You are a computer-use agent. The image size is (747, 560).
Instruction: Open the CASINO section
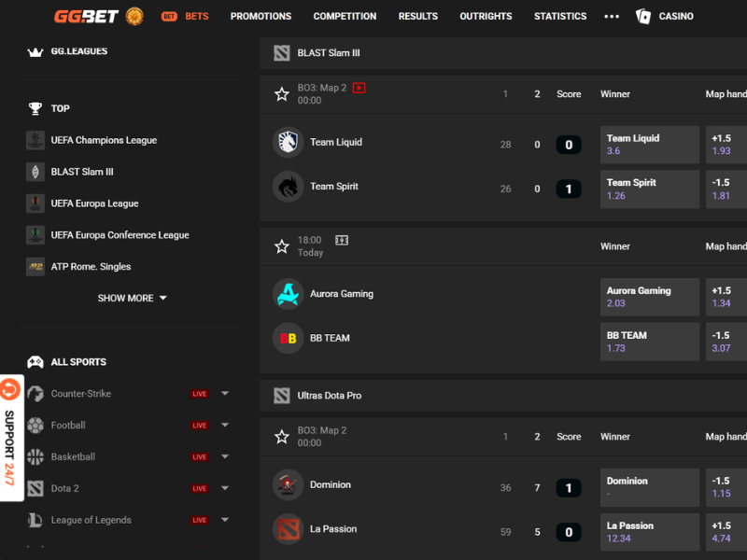(675, 16)
